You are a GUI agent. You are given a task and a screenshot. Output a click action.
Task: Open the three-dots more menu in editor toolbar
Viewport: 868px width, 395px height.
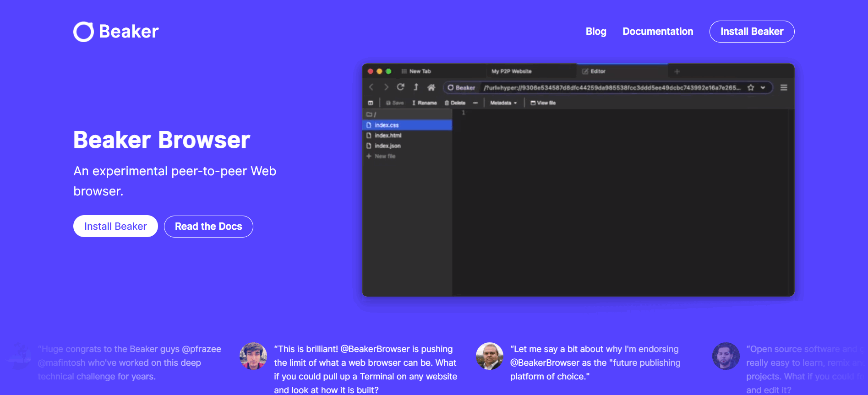coord(475,103)
